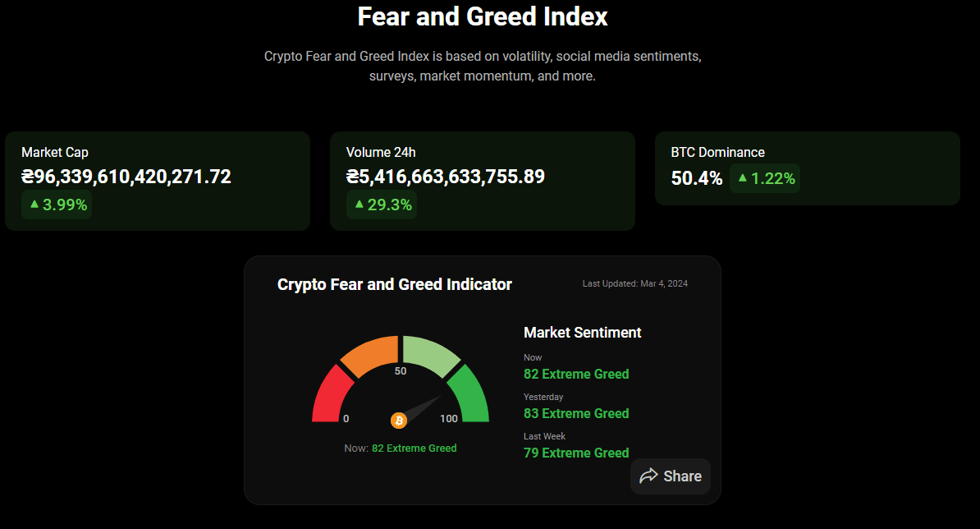This screenshot has height=529, width=980.
Task: Click Last Week's 79 Extreme Greed reading
Action: [x=576, y=453]
